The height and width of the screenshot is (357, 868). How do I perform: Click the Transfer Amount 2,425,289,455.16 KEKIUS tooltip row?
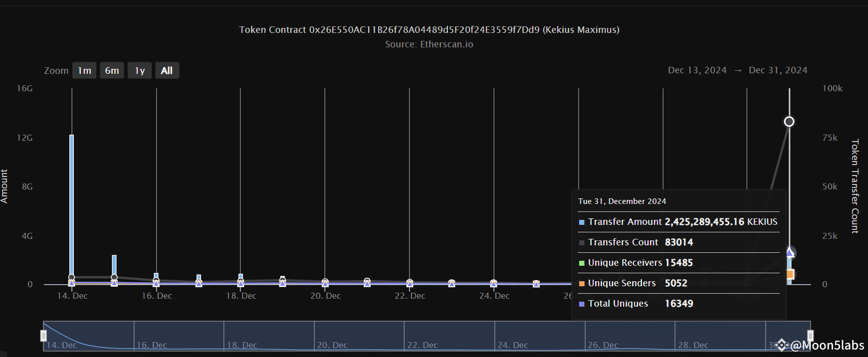[x=678, y=222]
